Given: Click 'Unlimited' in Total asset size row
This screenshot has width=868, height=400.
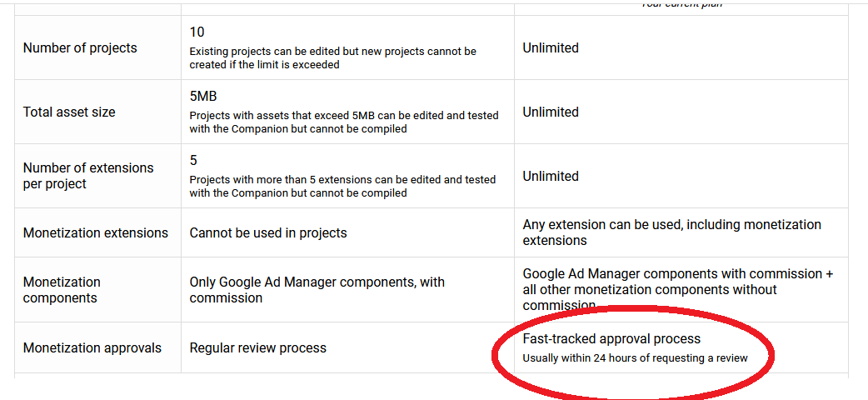Looking at the screenshot, I should pos(551,112).
